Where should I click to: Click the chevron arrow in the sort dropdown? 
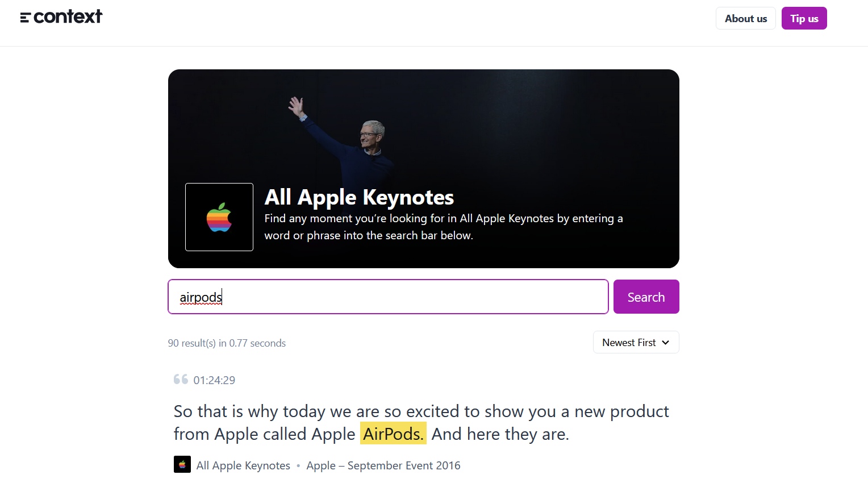(x=666, y=343)
